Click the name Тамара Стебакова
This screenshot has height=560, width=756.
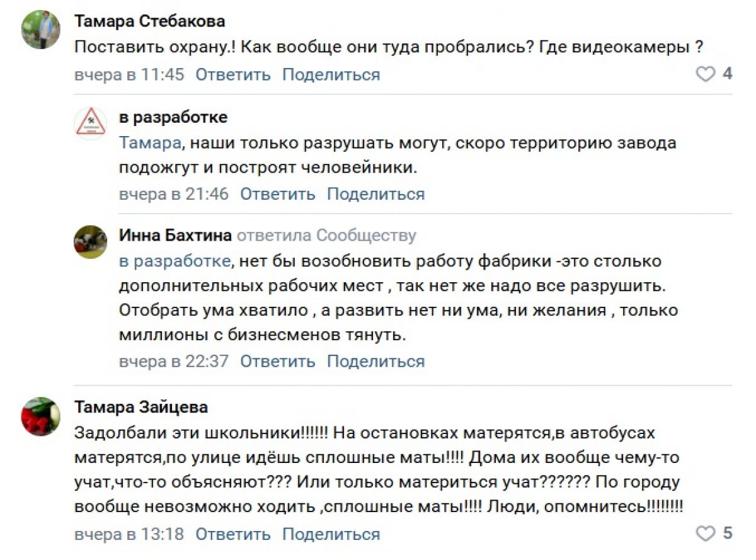click(149, 21)
